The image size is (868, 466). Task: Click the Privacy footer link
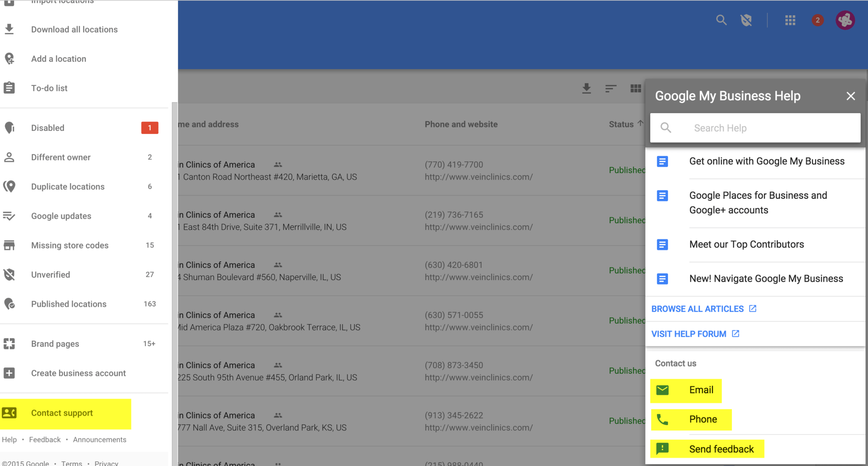point(106,463)
